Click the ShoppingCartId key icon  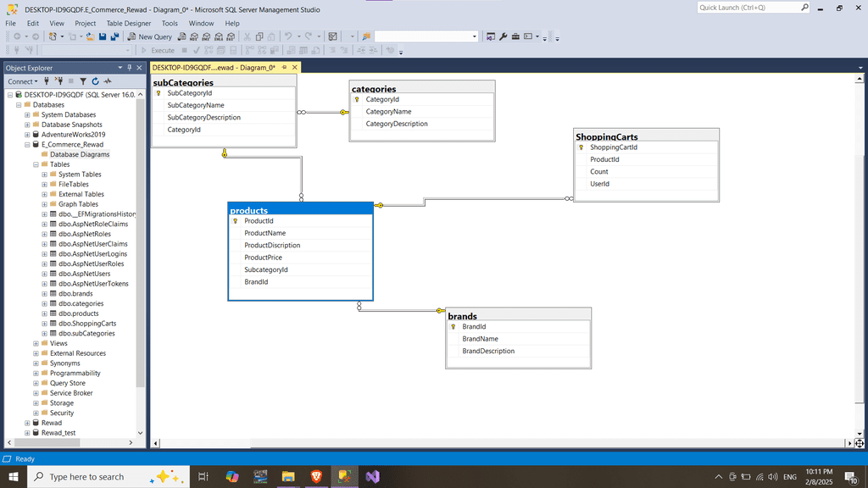coord(581,147)
